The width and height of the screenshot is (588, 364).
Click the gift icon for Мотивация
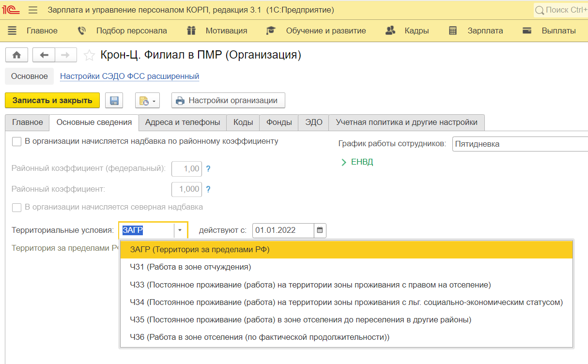coord(191,30)
